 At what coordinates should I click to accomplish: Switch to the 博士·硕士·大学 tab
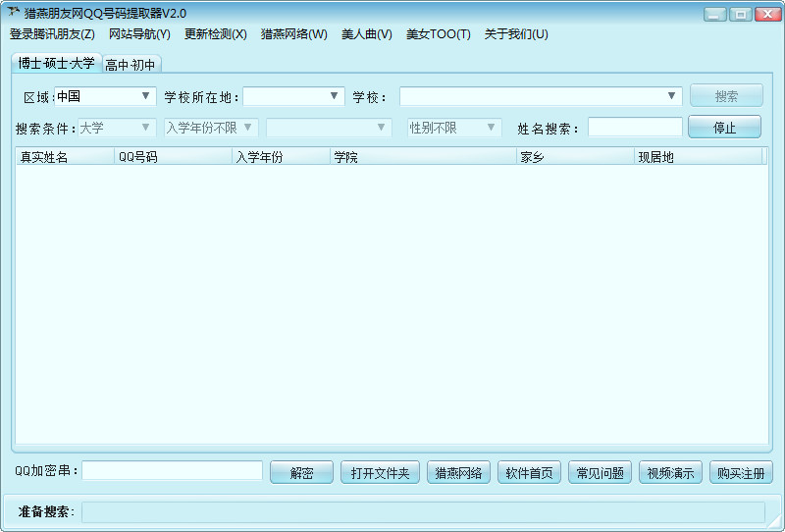[56, 63]
